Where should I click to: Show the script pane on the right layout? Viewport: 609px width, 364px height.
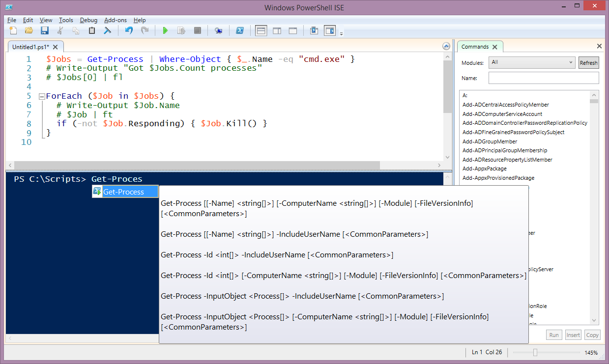pyautogui.click(x=277, y=30)
